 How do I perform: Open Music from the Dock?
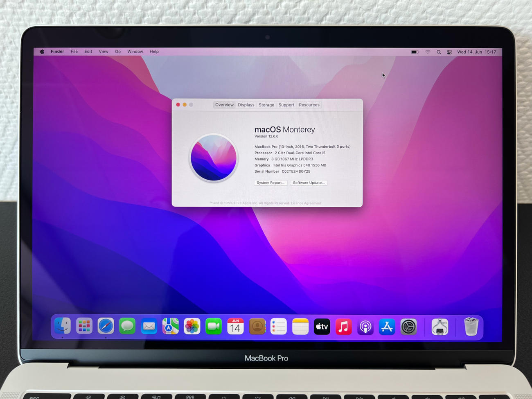point(344,327)
